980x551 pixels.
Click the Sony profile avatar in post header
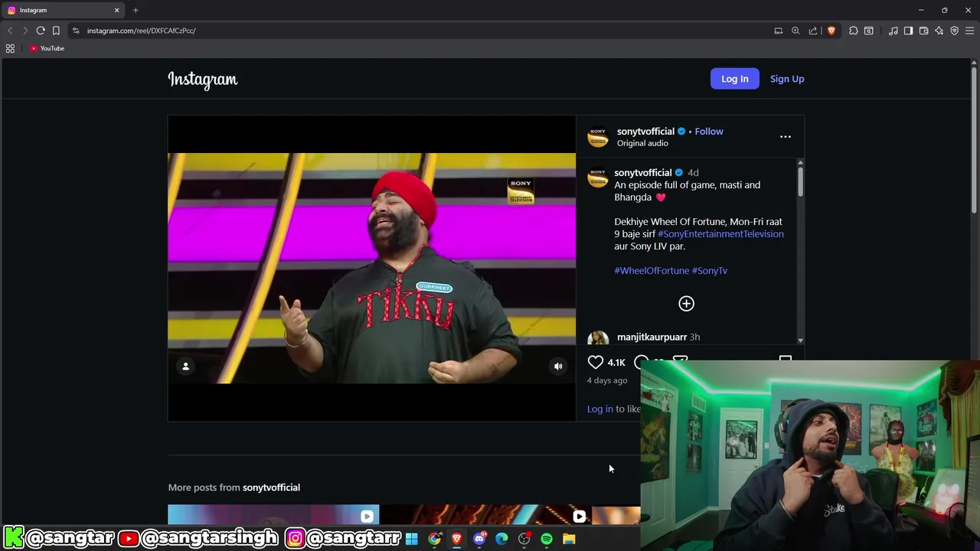pos(598,136)
